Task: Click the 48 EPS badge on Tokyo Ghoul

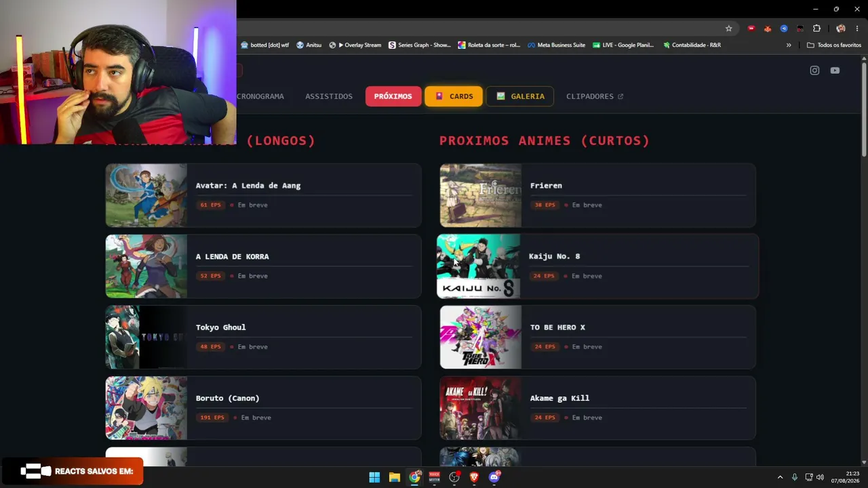Action: (210, 347)
